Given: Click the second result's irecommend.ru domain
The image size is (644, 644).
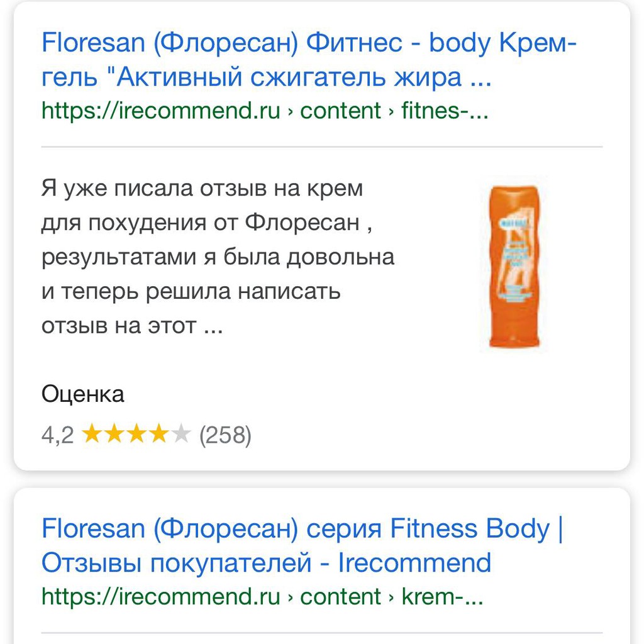Looking at the screenshot, I should 160,596.
